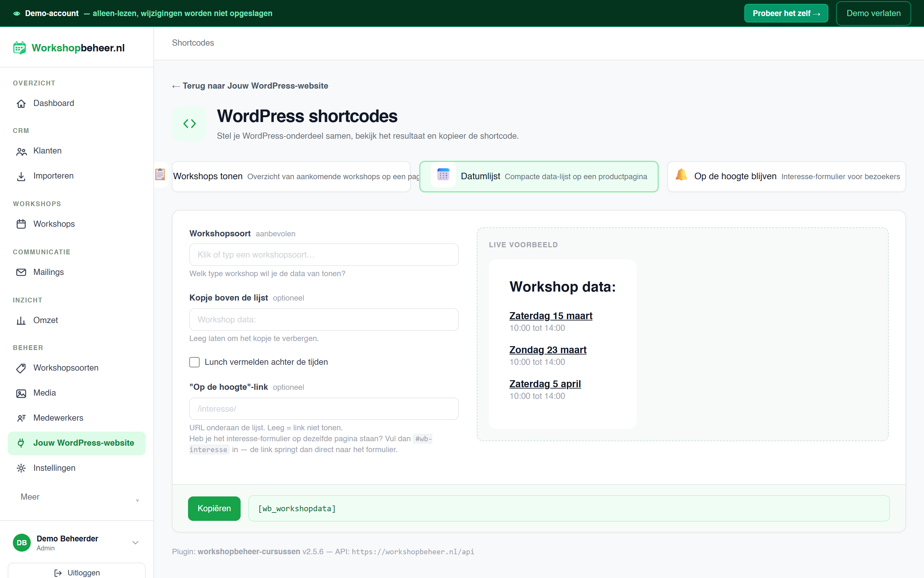Click the DB avatar circle
Image resolution: width=924 pixels, height=578 pixels.
(x=22, y=543)
